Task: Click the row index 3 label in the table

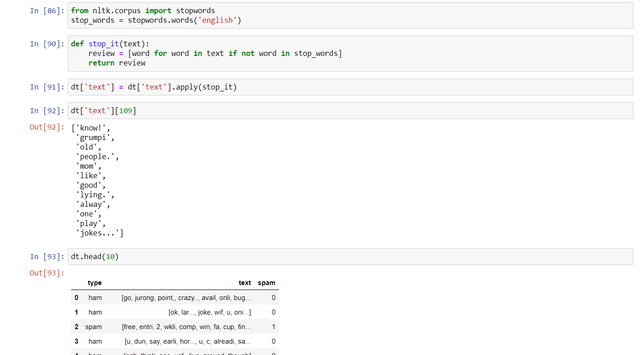Action: tap(76, 341)
